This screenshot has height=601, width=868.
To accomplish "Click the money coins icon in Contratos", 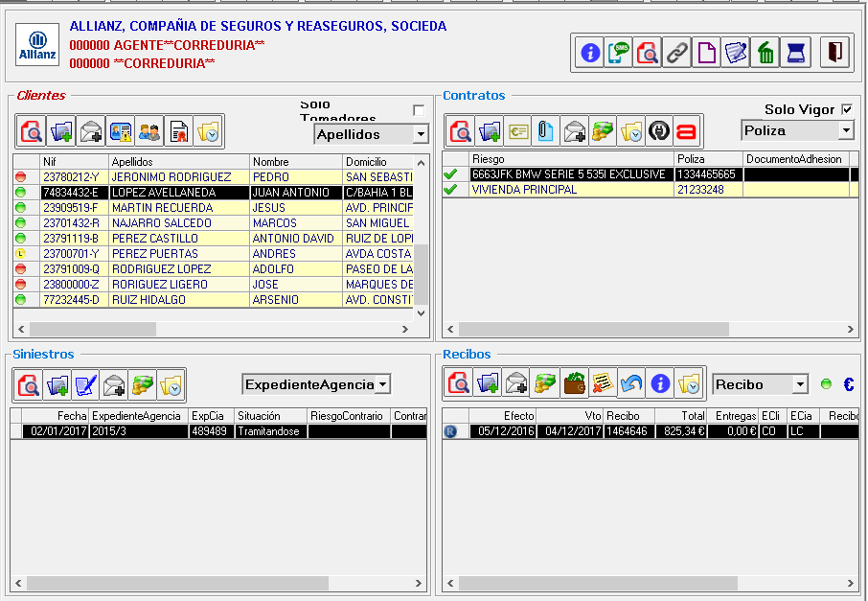I will click(x=603, y=131).
